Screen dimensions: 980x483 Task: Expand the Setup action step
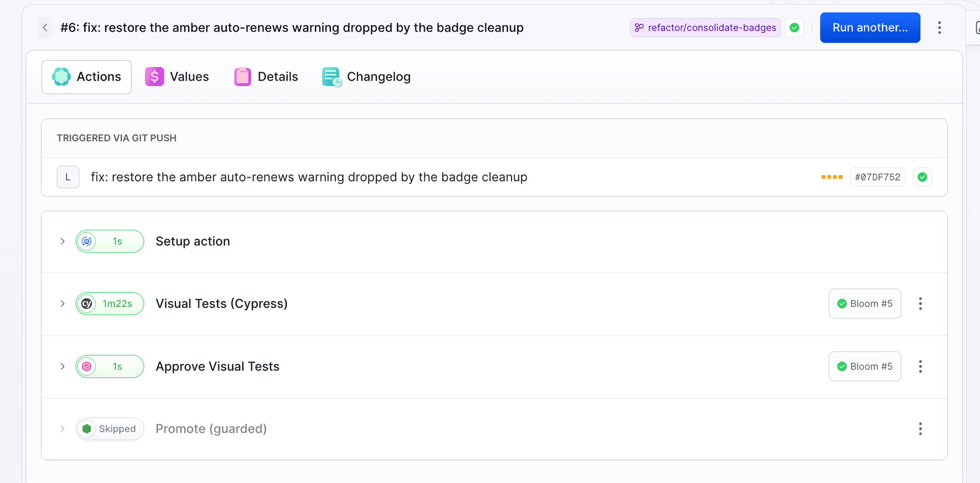click(62, 241)
